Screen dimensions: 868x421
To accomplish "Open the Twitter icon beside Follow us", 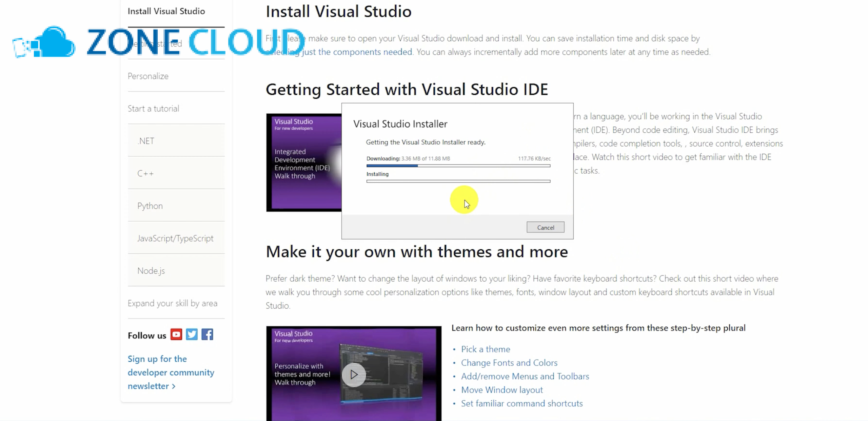I will pyautogui.click(x=192, y=334).
